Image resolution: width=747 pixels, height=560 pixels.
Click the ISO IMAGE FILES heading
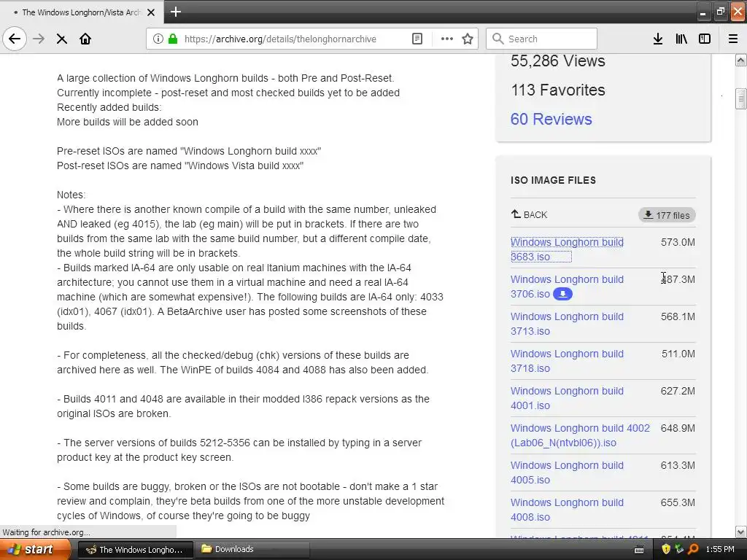tap(553, 181)
